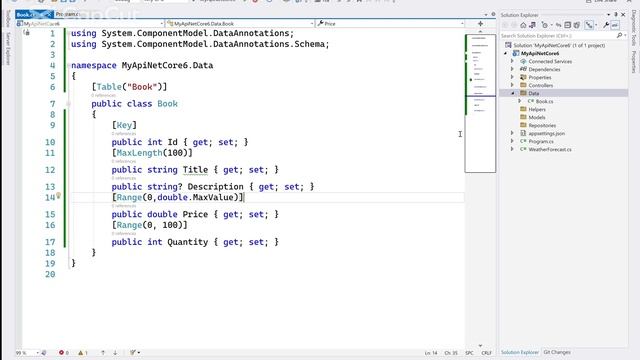Open Properties side tab on right edge
The width and height of the screenshot is (640, 360).
tap(633, 62)
